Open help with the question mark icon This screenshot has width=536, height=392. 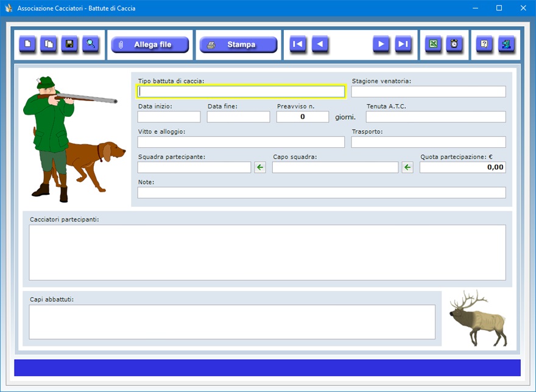click(x=484, y=44)
